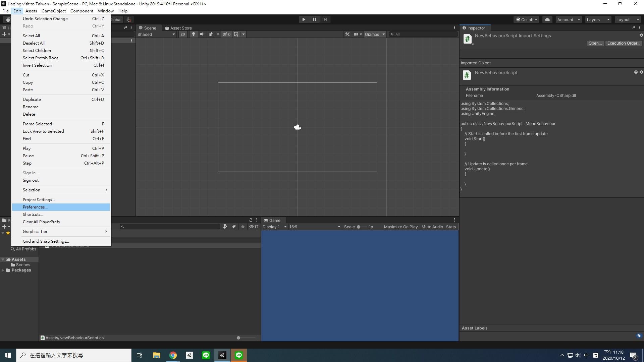Switch to the Scene tab

[148, 28]
